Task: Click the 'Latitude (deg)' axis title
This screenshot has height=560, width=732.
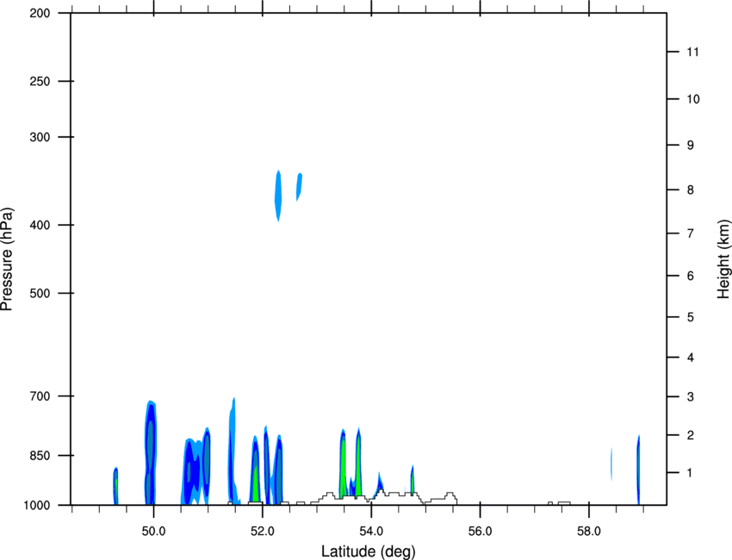Action: [x=369, y=551]
